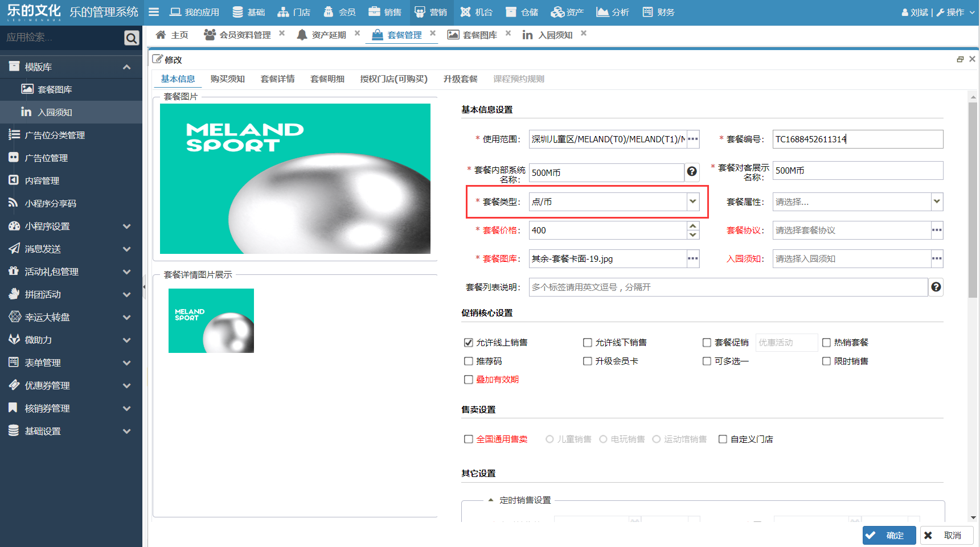
Task: Close the 会员资料管理 tab
Action: (282, 34)
